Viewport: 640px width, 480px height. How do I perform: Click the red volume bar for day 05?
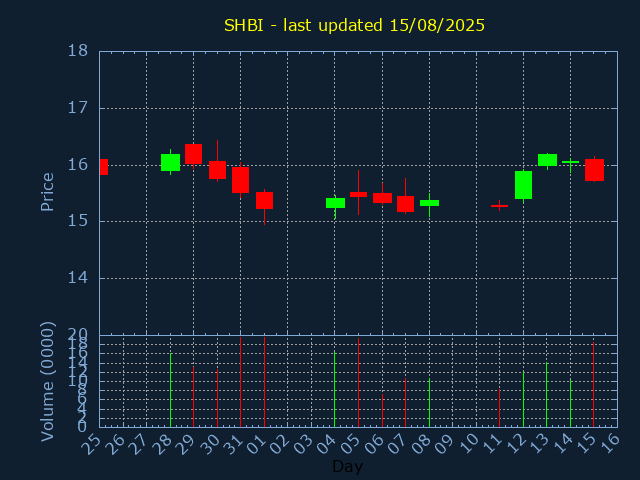(x=358, y=382)
